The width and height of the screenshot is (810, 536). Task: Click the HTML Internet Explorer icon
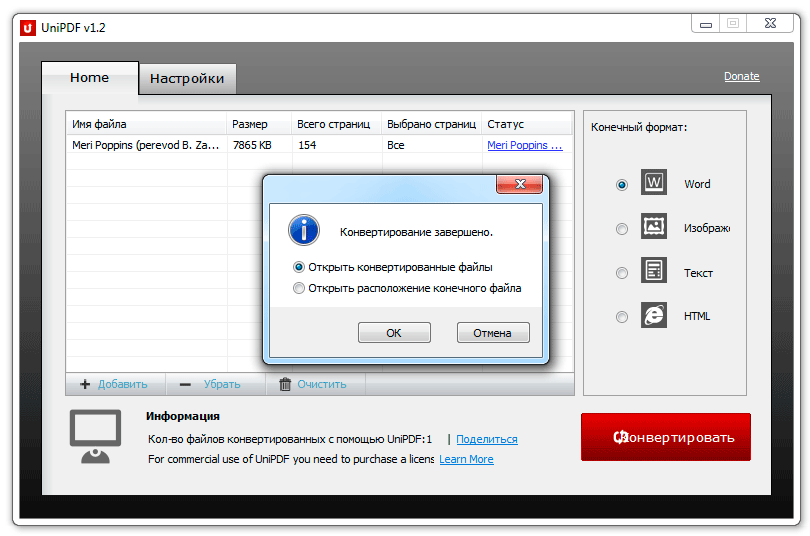(654, 315)
